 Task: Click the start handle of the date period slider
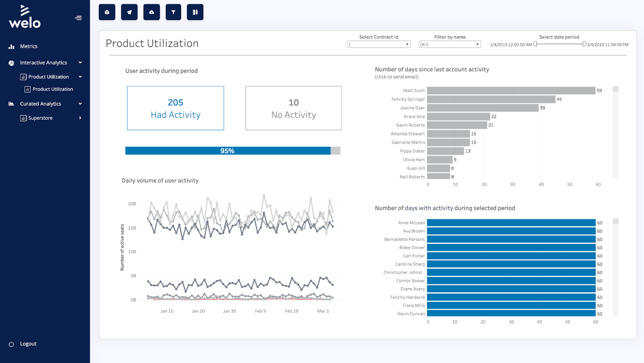tap(535, 44)
